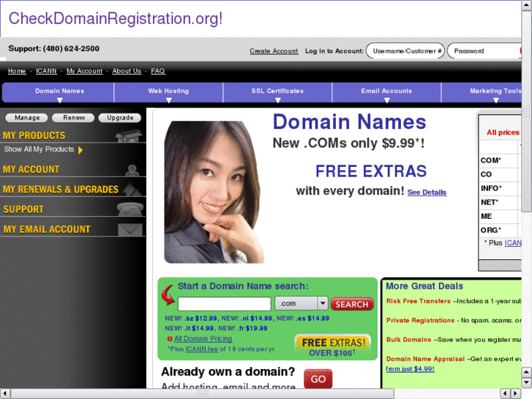Viewport: 532px width, 399px height.
Task: Expand the arrow under Domain Names tab
Action: click(60, 100)
